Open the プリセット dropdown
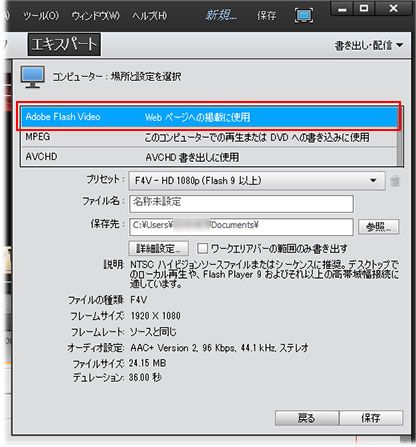Viewport: 416px width, 447px height. (x=257, y=181)
